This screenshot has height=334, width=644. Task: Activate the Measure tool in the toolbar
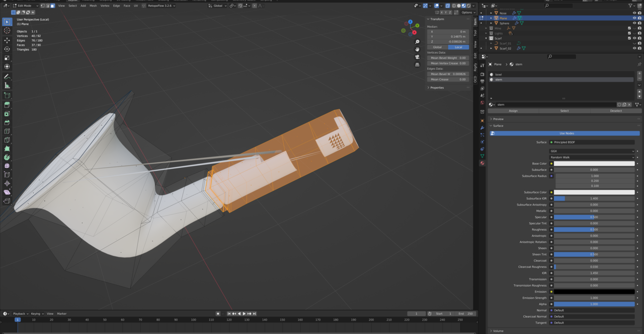tap(7, 86)
